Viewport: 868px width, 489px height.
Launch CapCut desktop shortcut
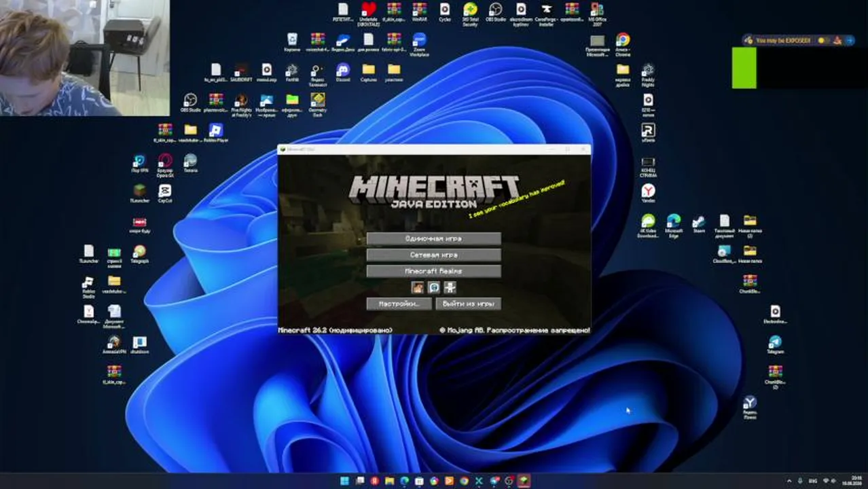164,194
